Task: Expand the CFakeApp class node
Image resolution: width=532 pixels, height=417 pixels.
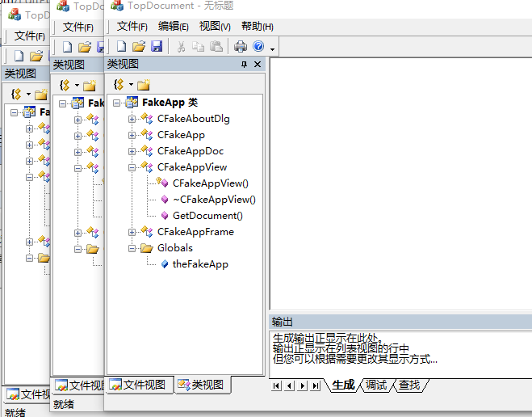Action: (x=132, y=135)
